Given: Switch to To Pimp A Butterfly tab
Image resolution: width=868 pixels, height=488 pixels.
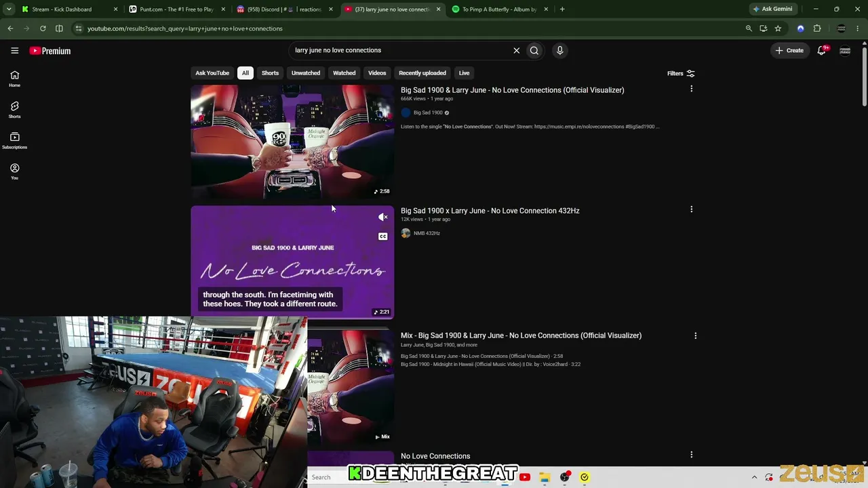Looking at the screenshot, I should coord(499,9).
